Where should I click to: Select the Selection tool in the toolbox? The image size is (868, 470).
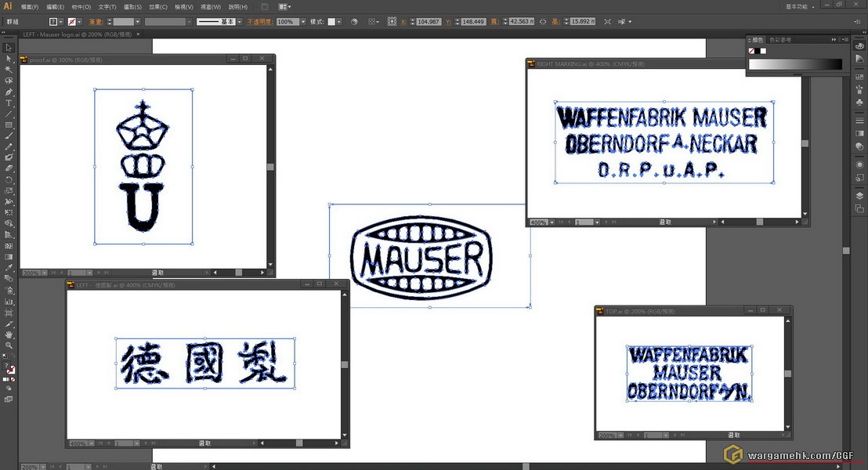pos(9,48)
